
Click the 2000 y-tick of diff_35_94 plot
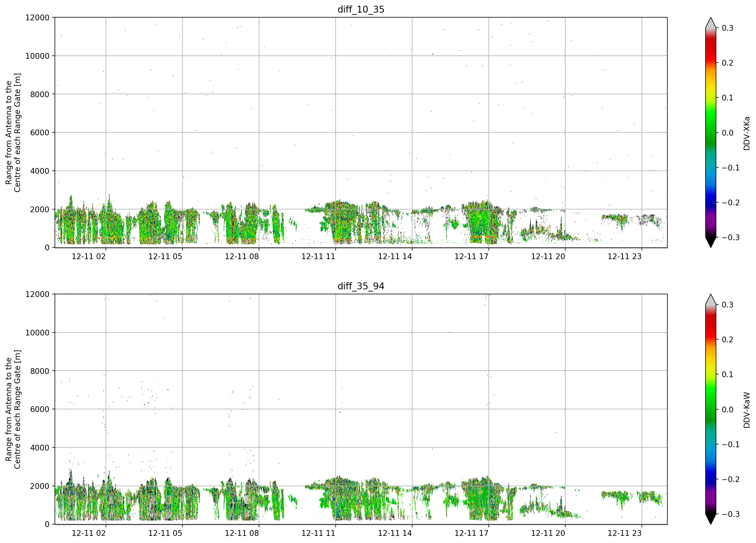tap(40, 486)
